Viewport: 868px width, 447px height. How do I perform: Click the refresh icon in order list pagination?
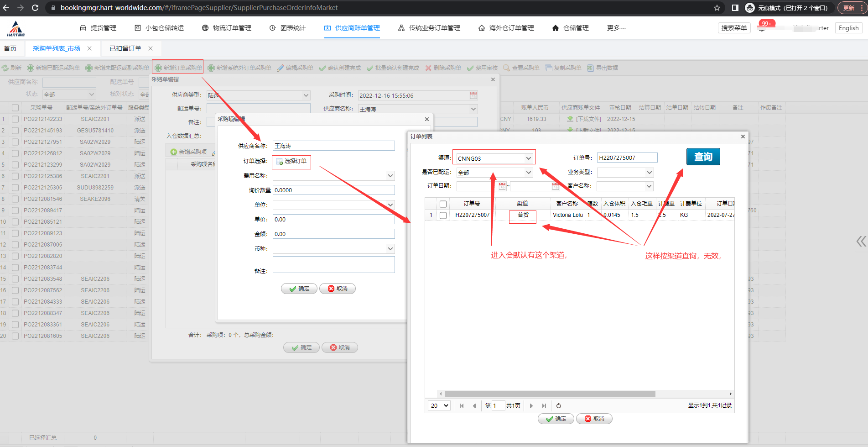tap(559, 405)
